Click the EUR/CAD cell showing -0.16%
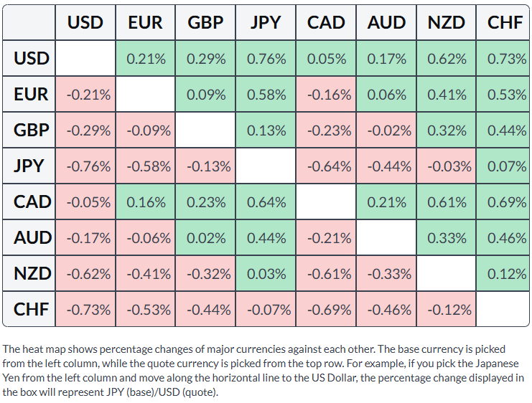Viewport: 532px width, 403px height. [x=326, y=94]
